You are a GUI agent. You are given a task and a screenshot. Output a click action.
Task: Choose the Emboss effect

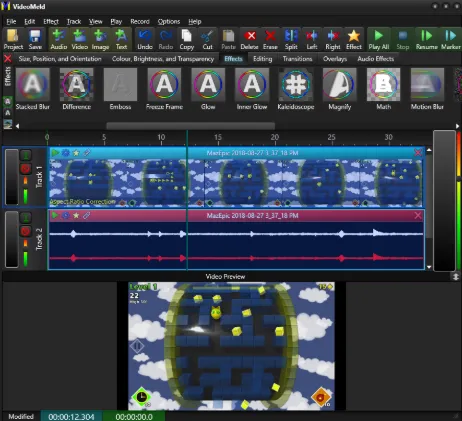(120, 89)
